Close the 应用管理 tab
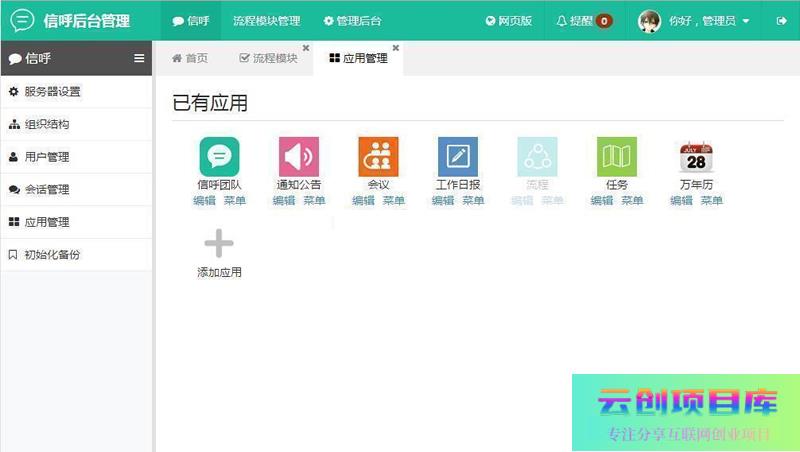Screen dimensions: 800x452 396,47
